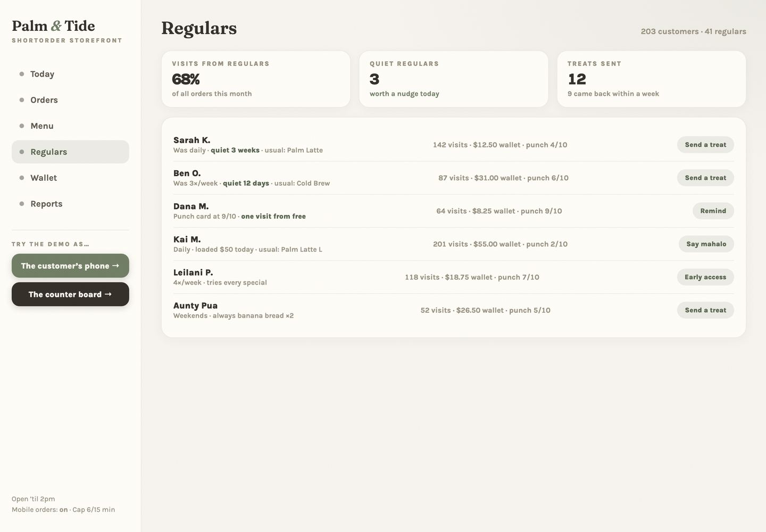Select the Regulars sidebar item

pos(70,152)
